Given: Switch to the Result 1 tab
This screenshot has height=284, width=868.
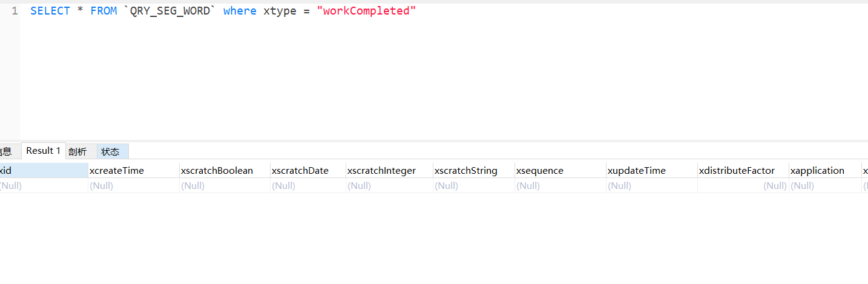Looking at the screenshot, I should tap(43, 151).
